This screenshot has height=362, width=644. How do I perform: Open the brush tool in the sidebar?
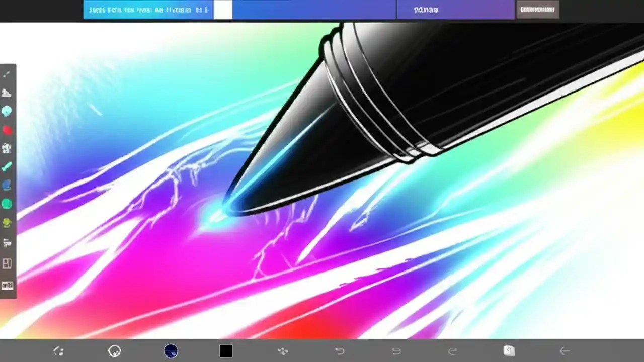[7, 93]
